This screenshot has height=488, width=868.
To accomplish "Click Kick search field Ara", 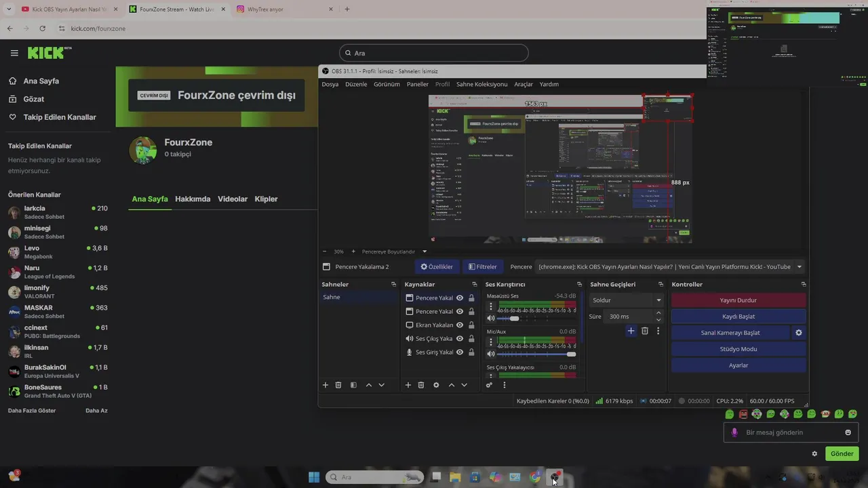I will [434, 53].
